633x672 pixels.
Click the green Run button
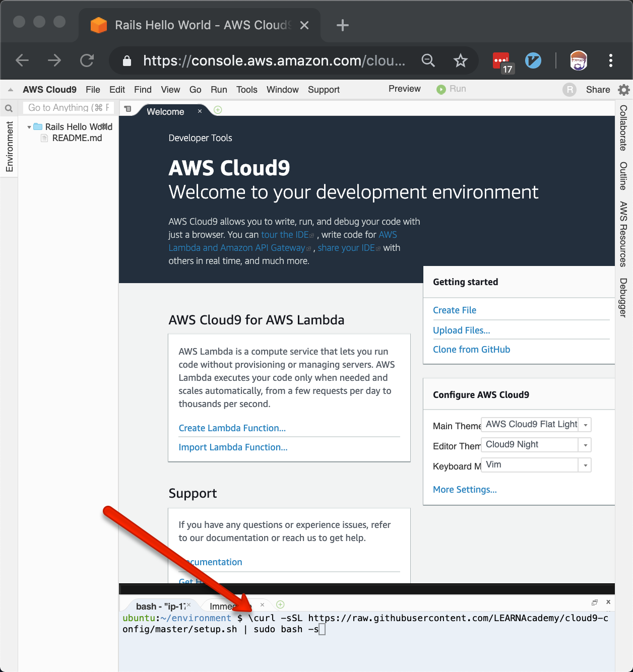point(452,89)
